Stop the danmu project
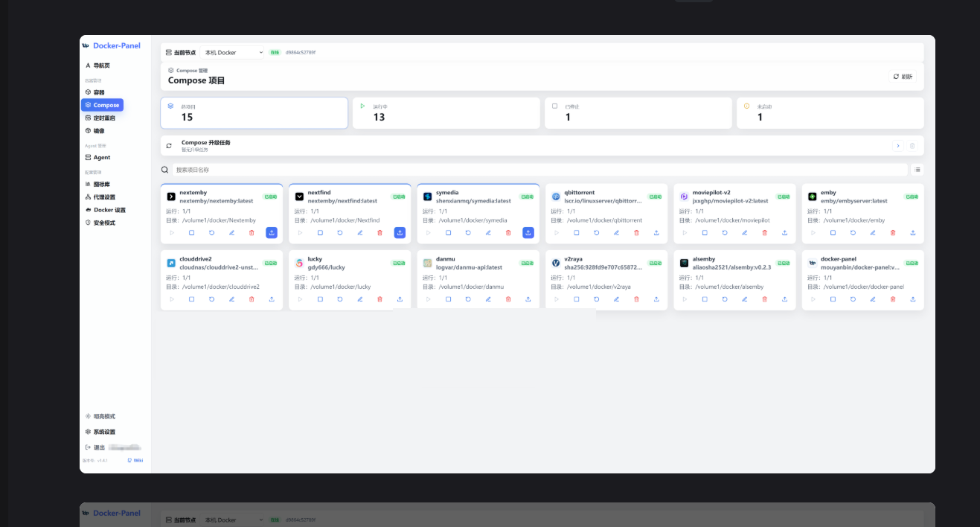 448,299
